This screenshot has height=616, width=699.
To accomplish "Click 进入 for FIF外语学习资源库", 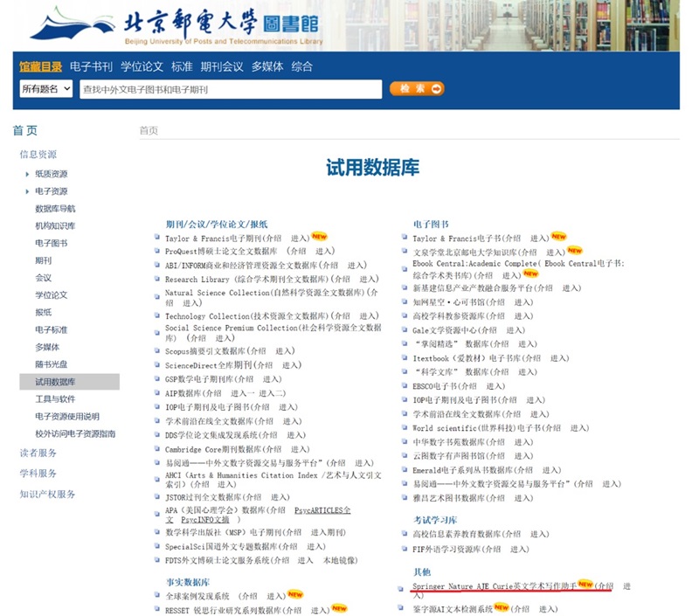I will (518, 549).
